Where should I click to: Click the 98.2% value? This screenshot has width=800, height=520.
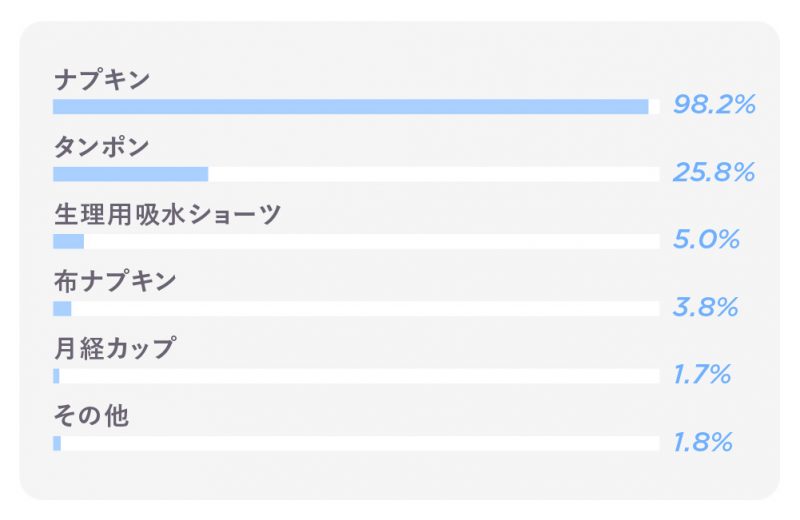(714, 105)
